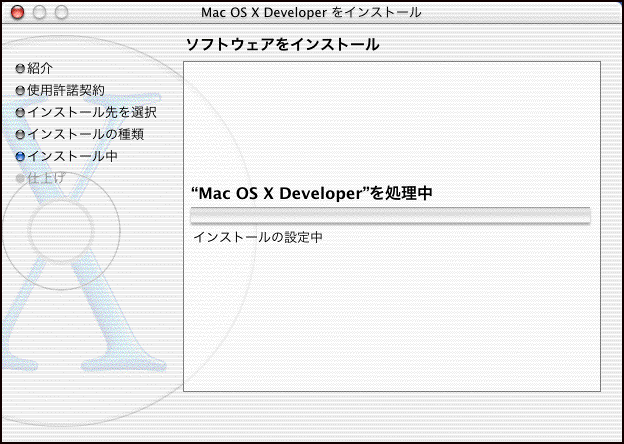This screenshot has width=624, height=444.
Task: Select the インストールの種類 step label
Action: point(85,134)
